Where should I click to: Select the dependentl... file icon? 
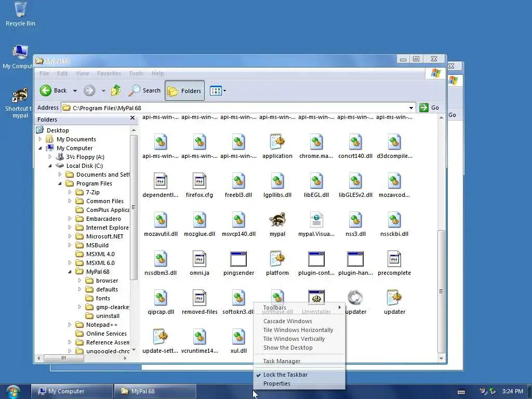[160, 181]
